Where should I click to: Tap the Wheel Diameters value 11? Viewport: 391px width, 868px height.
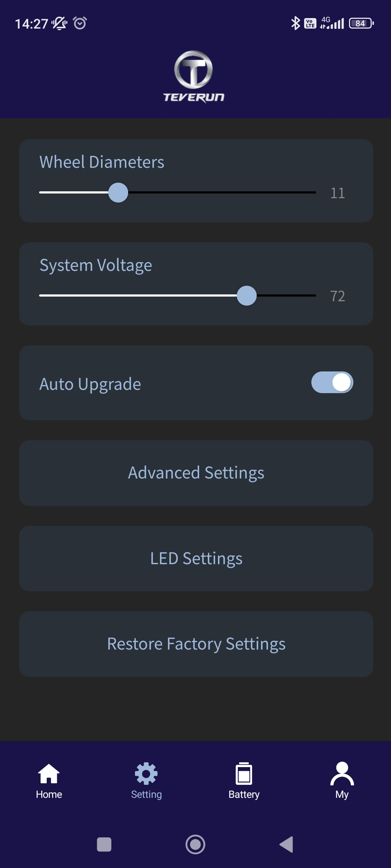(x=337, y=193)
